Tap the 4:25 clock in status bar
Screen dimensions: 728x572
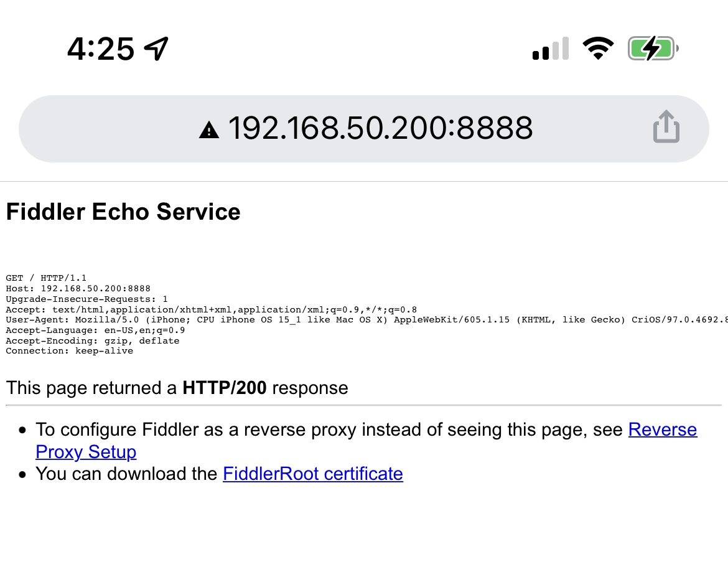(100, 49)
